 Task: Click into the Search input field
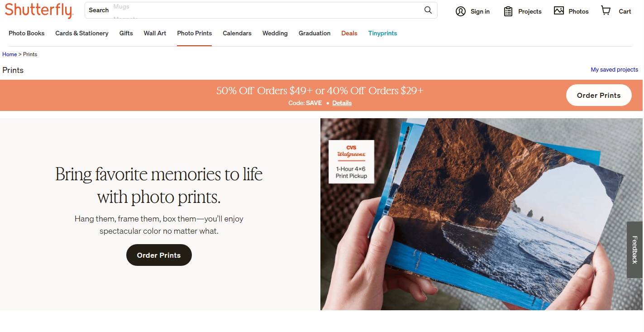pyautogui.click(x=262, y=10)
